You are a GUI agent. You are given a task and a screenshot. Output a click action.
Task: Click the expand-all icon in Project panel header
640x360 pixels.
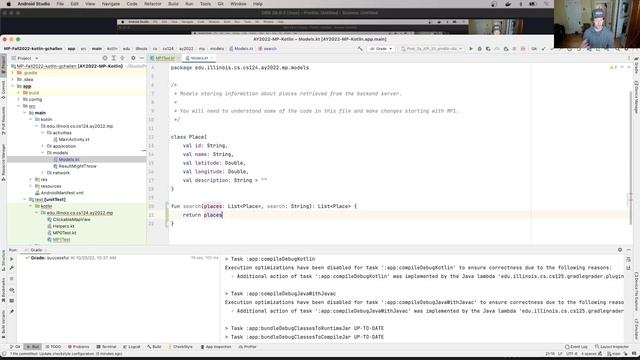point(114,58)
